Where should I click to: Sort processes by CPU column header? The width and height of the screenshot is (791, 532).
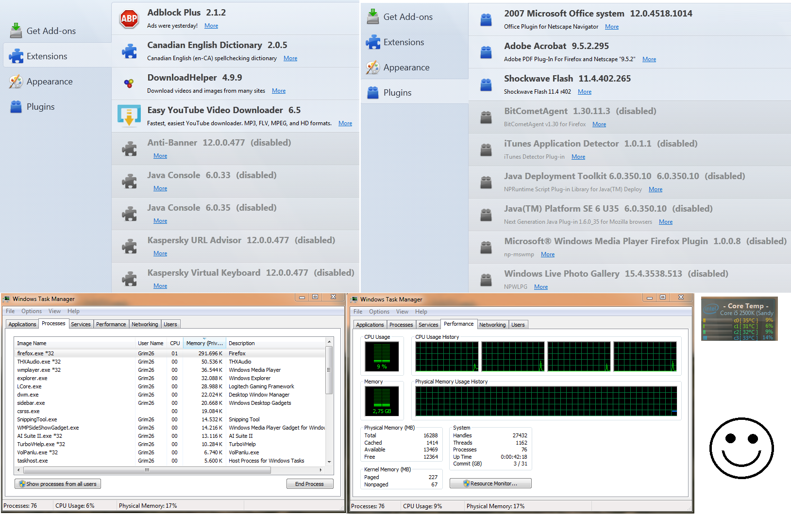pyautogui.click(x=175, y=343)
